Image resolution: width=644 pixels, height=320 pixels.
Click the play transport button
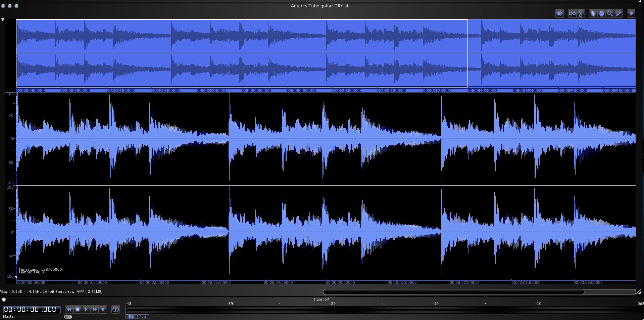[86, 309]
